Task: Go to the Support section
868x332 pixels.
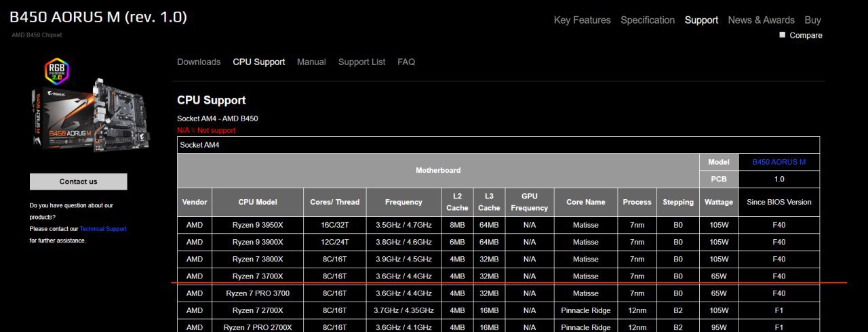Action: (701, 20)
